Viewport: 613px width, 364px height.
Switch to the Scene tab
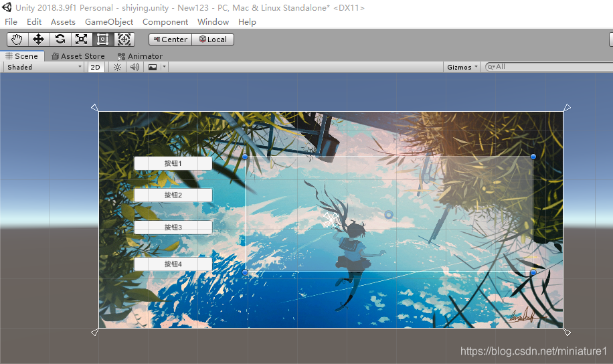click(x=22, y=56)
